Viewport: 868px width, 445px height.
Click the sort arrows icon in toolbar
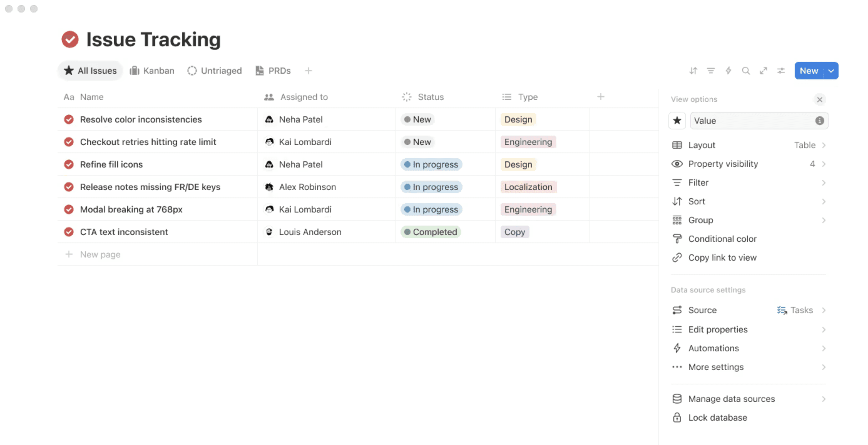coord(693,71)
